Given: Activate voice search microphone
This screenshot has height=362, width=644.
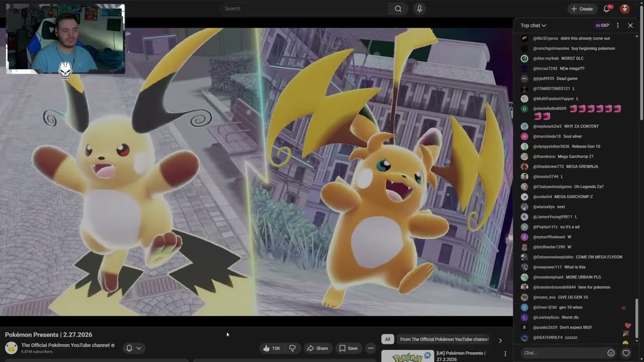Looking at the screenshot, I should point(420,9).
